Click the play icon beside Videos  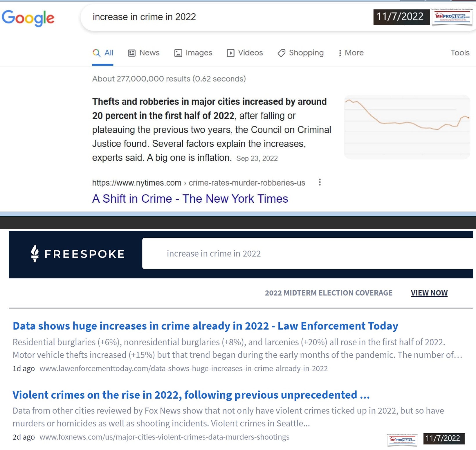[x=230, y=53]
